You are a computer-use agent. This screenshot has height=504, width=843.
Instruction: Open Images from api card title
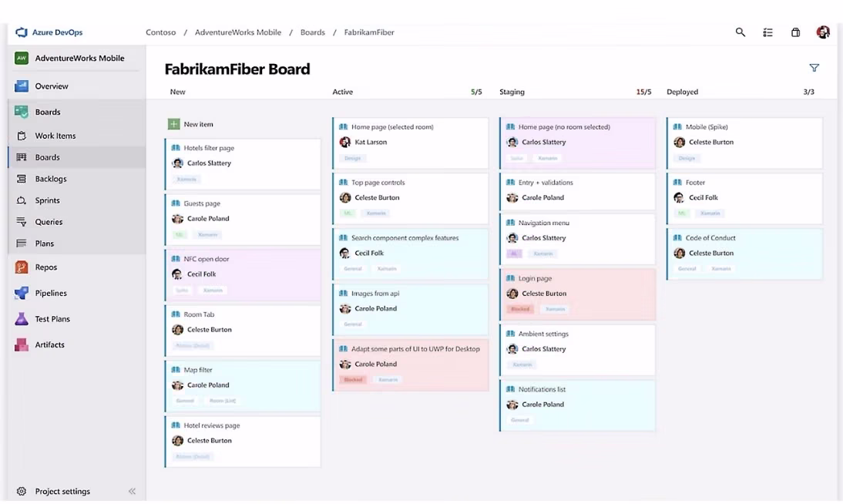pyautogui.click(x=375, y=293)
